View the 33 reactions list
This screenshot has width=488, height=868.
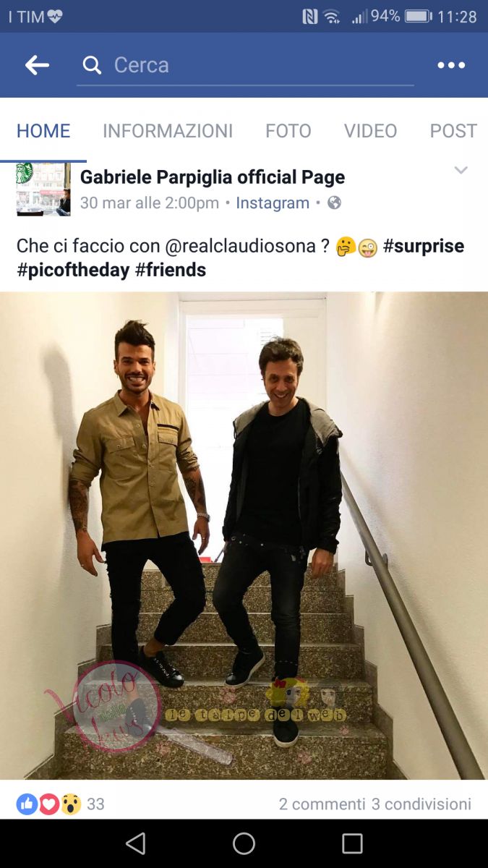click(x=61, y=804)
